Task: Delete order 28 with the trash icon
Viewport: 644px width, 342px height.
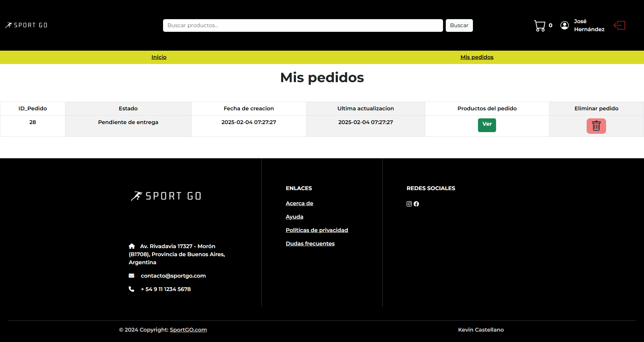Action: tap(596, 126)
